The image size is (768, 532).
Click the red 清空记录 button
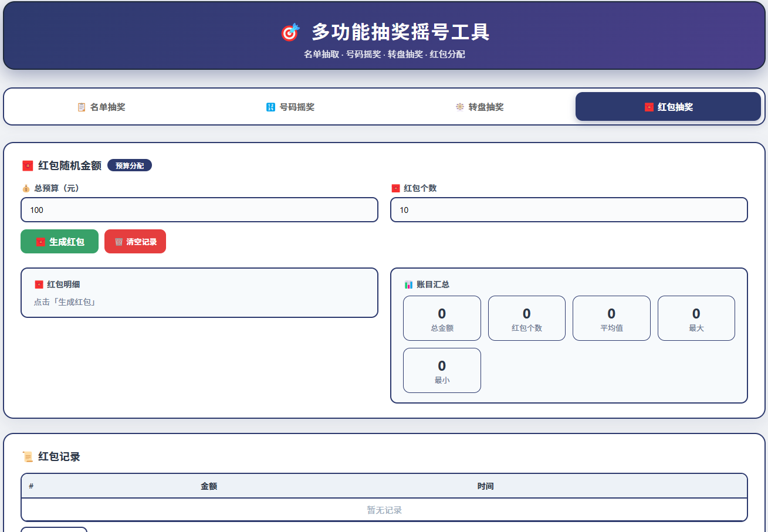pyautogui.click(x=135, y=242)
